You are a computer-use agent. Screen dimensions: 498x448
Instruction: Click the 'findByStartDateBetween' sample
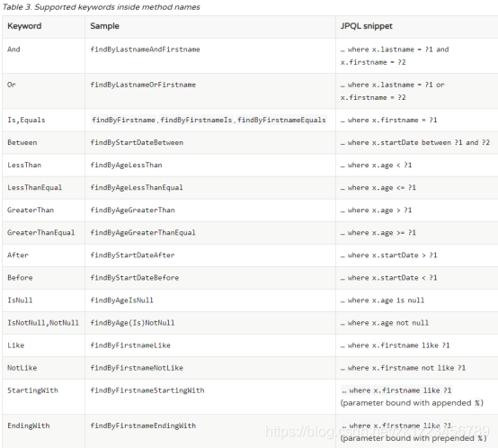click(x=137, y=142)
